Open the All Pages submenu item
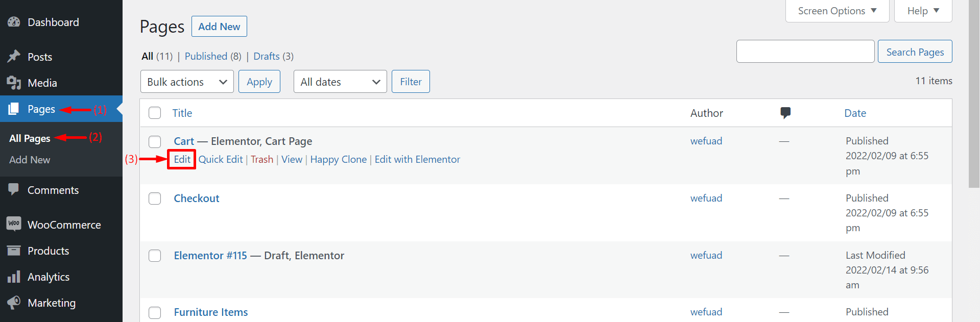Screen dimensions: 980x322 30,138
